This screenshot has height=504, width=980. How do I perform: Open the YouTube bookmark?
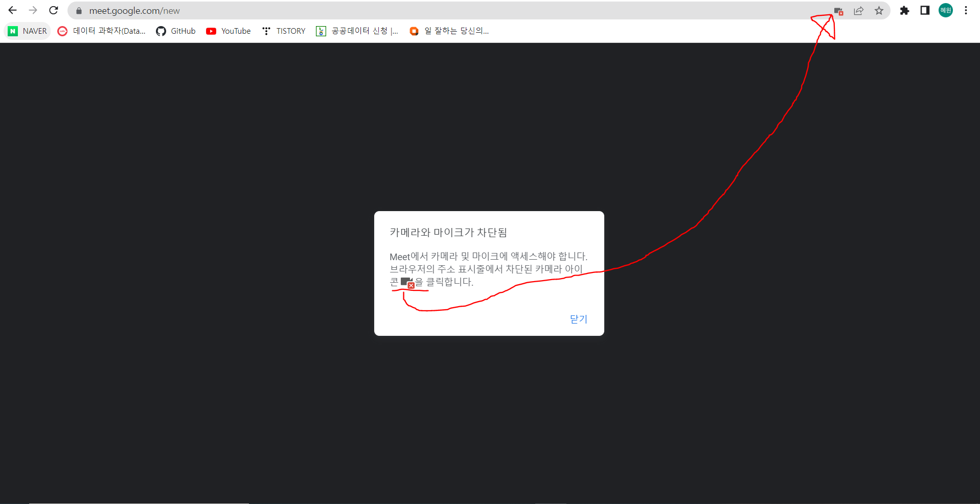click(x=229, y=31)
